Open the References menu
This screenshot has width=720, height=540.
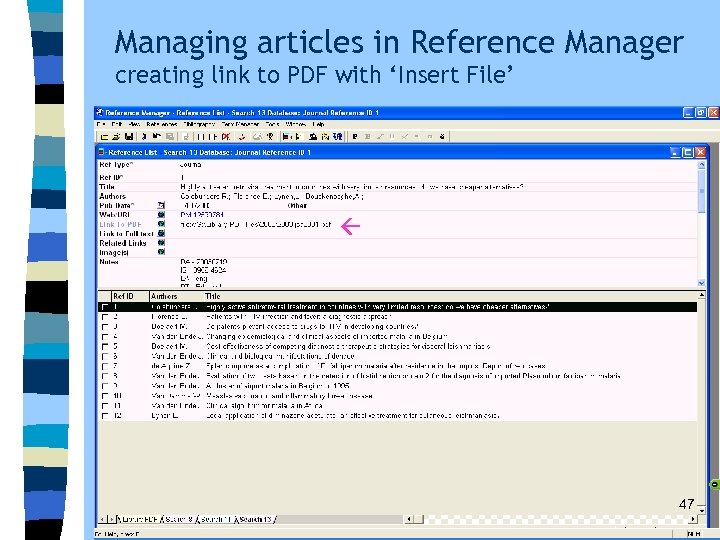click(162, 124)
